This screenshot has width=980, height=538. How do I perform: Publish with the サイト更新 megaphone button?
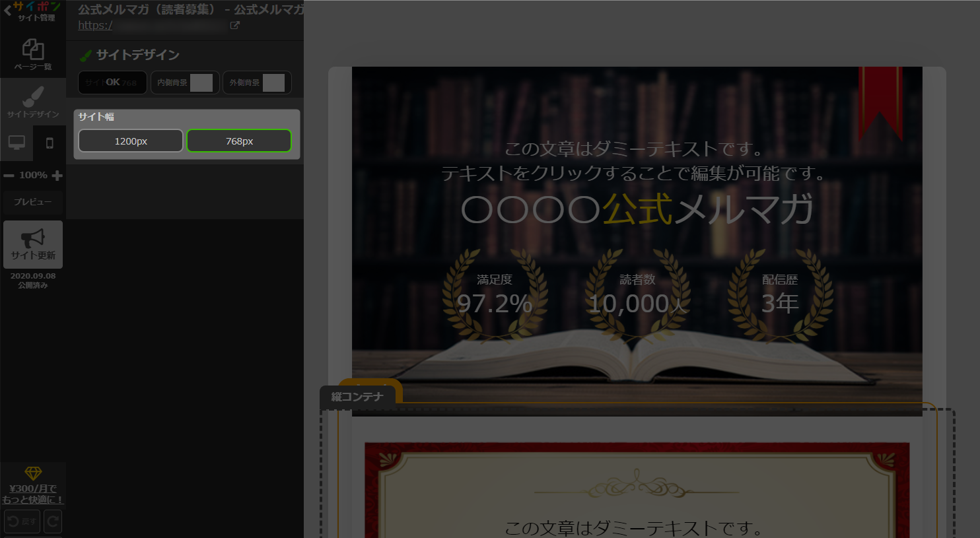tap(33, 244)
